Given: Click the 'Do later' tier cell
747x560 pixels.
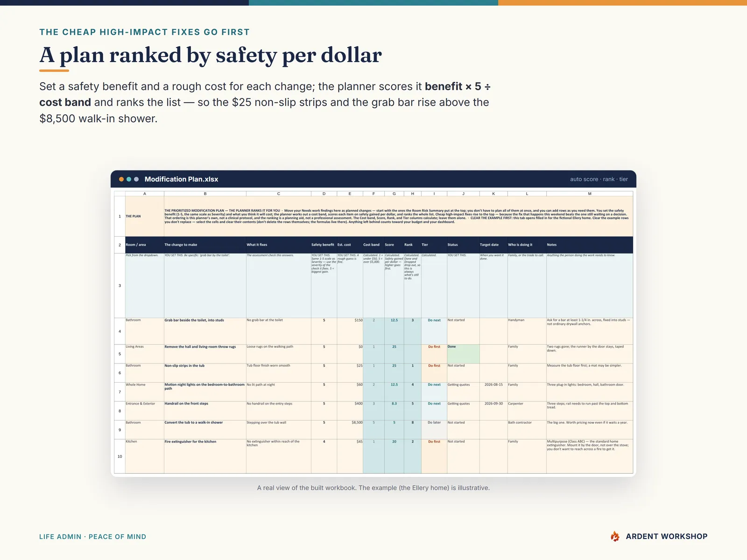Looking at the screenshot, I should [x=434, y=430].
